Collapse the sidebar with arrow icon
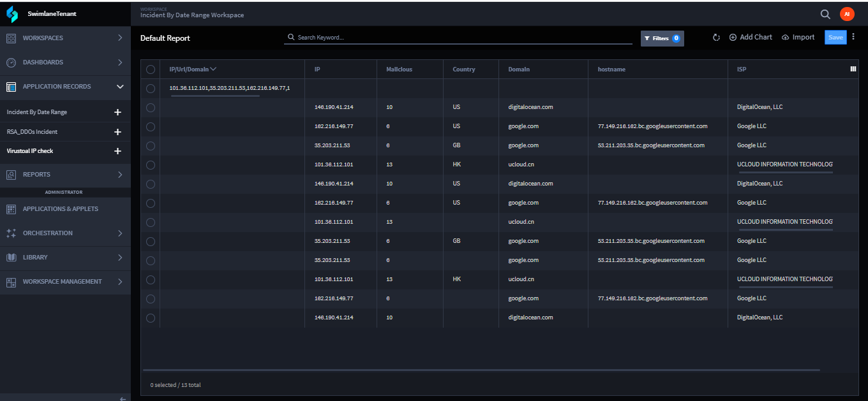 pos(123,398)
